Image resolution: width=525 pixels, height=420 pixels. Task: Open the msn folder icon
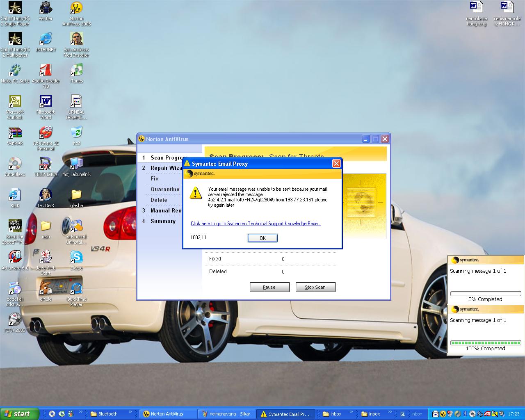pyautogui.click(x=46, y=230)
